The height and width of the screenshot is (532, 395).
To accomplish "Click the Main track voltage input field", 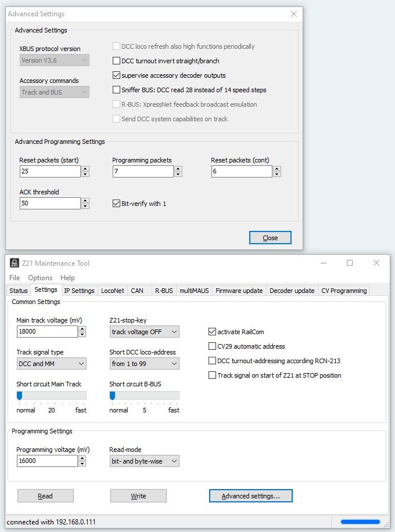I will click(47, 331).
